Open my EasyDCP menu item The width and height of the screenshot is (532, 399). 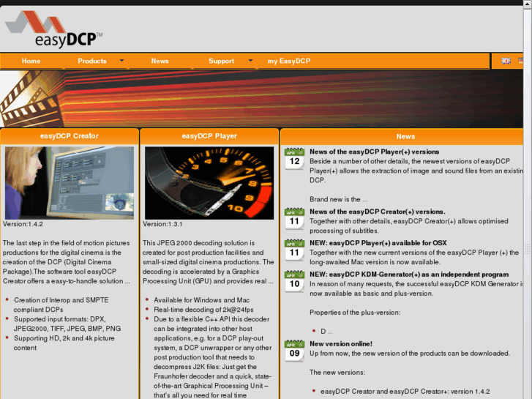coord(289,61)
